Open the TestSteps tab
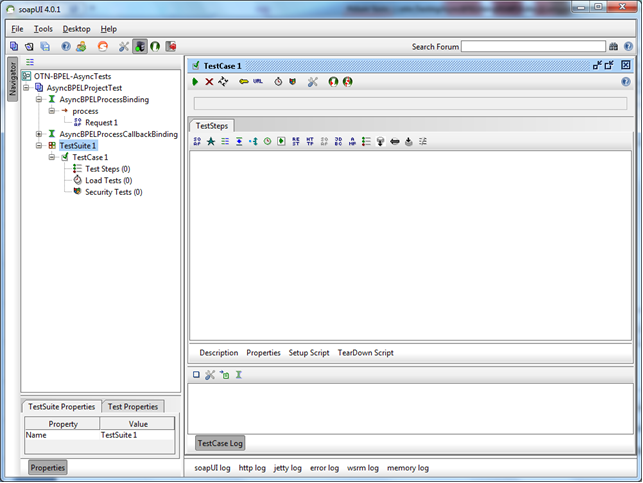The image size is (643, 483). tap(212, 126)
